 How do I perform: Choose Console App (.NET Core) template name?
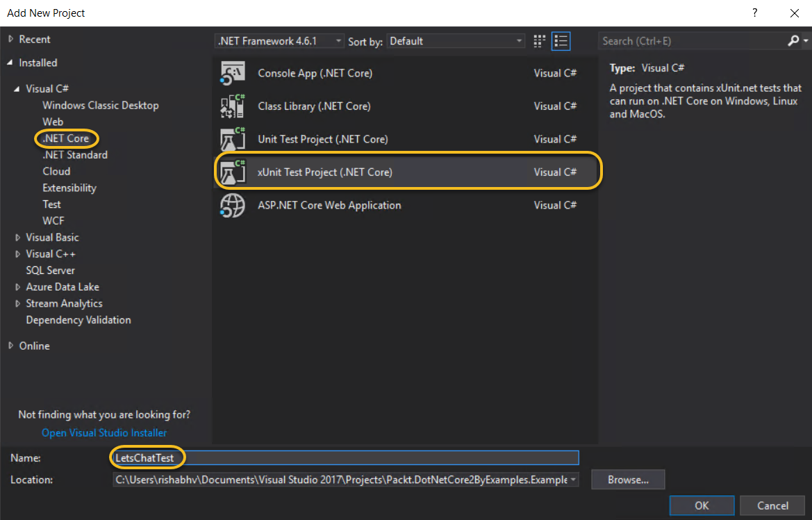point(315,73)
